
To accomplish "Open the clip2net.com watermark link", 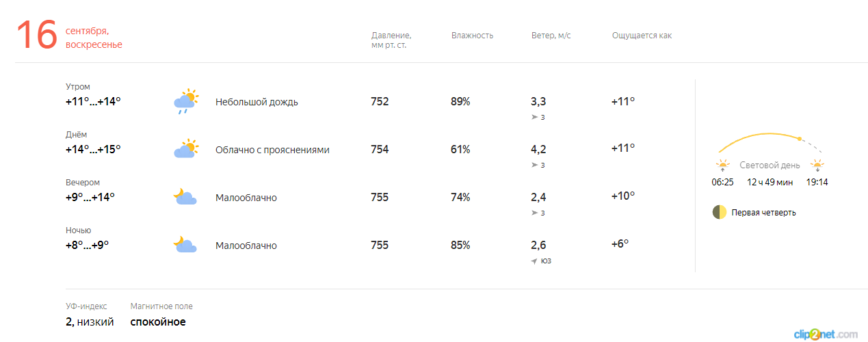I will click(x=825, y=334).
